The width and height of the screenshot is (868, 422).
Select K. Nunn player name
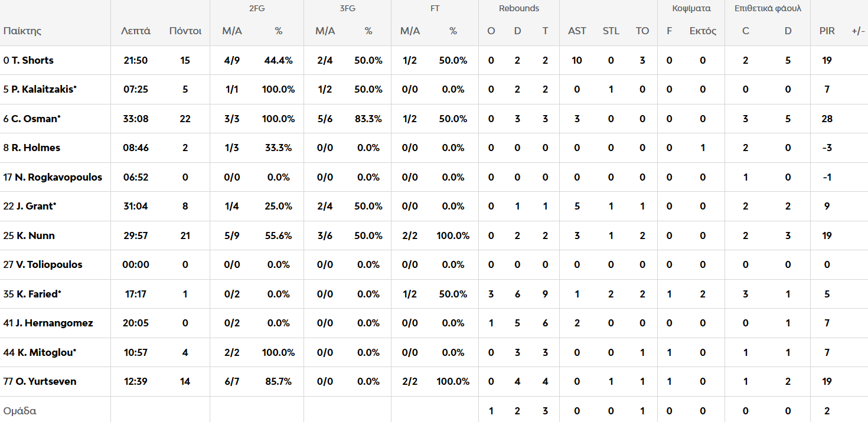click(35, 235)
